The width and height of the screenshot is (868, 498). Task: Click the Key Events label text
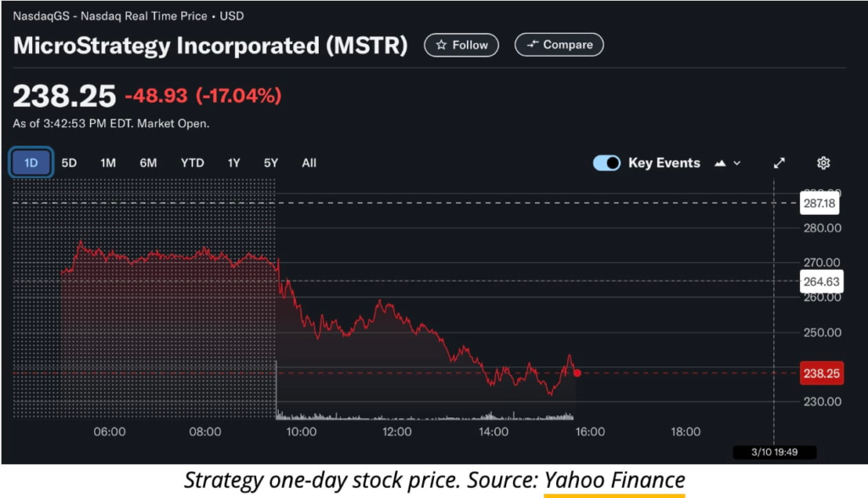pos(665,162)
